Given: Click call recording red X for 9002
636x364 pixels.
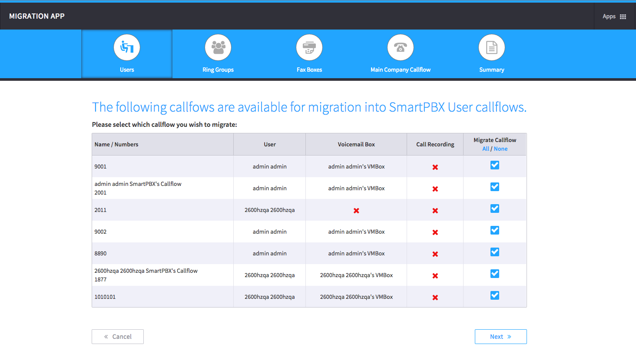Looking at the screenshot, I should click(435, 232).
